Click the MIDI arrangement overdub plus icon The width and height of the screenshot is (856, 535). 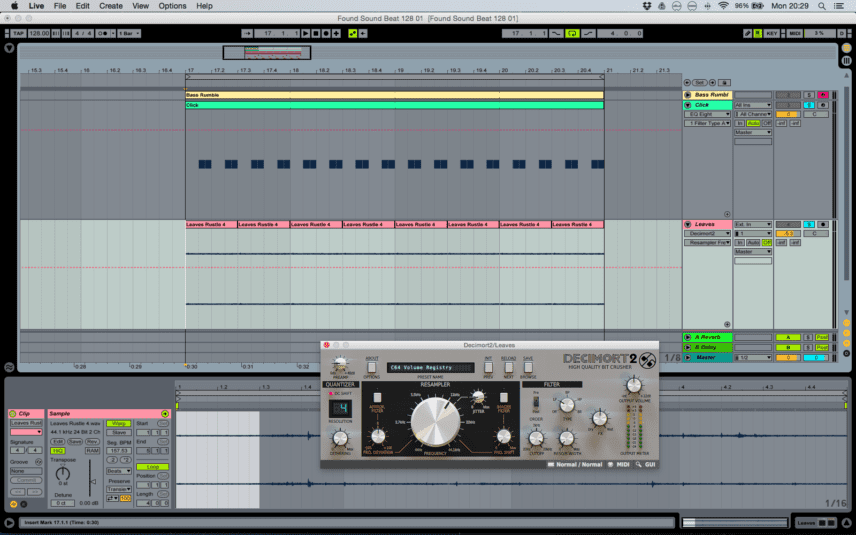click(336, 33)
